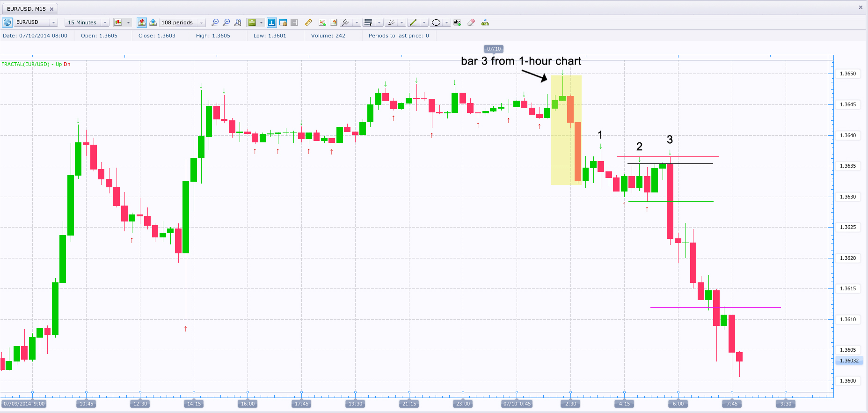Image resolution: width=868 pixels, height=413 pixels.
Task: Select the EUR/USD, M15 chart tab
Action: [x=26, y=9]
